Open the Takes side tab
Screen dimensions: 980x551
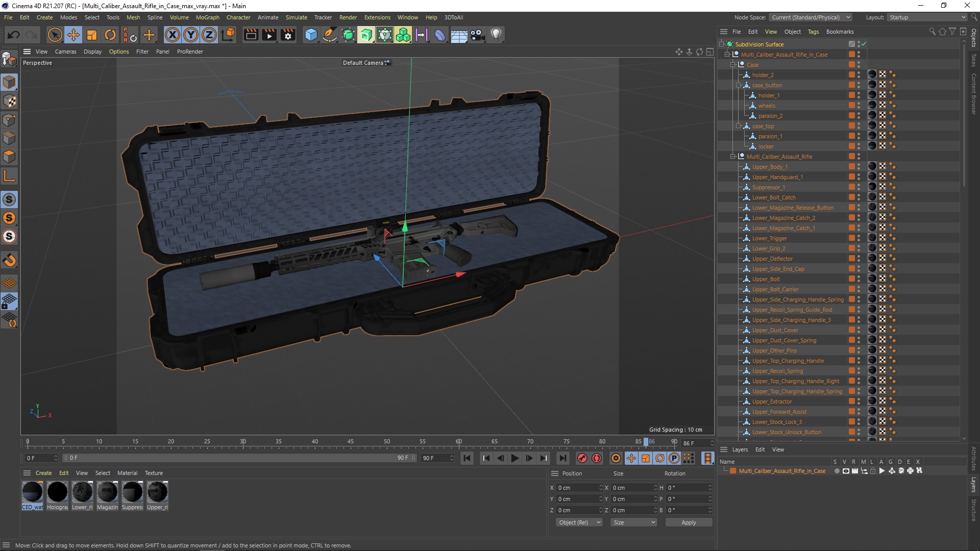click(974, 60)
